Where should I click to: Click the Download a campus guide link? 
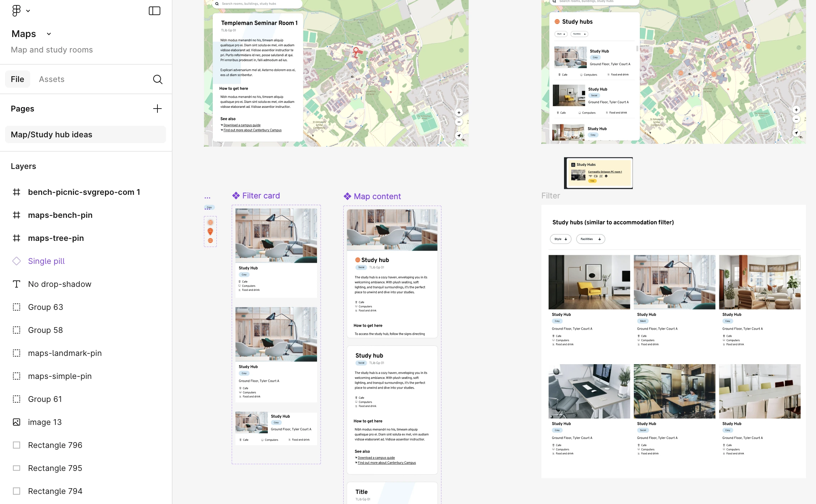[242, 125]
